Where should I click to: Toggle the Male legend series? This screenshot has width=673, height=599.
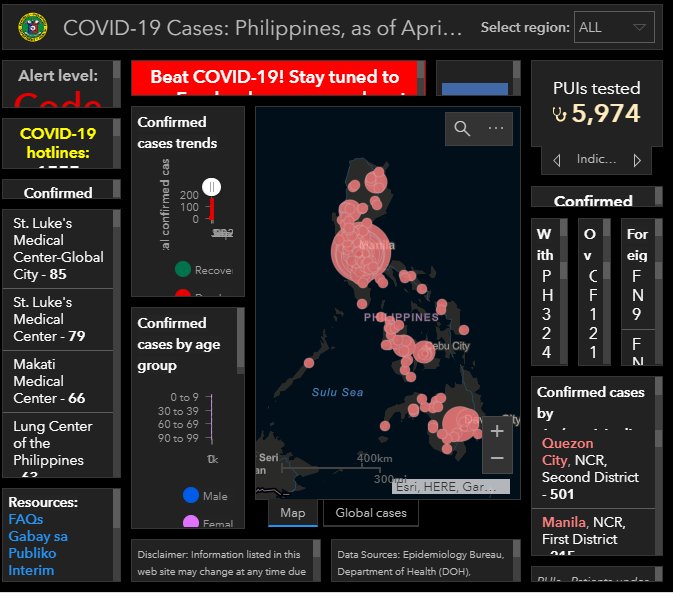point(205,495)
